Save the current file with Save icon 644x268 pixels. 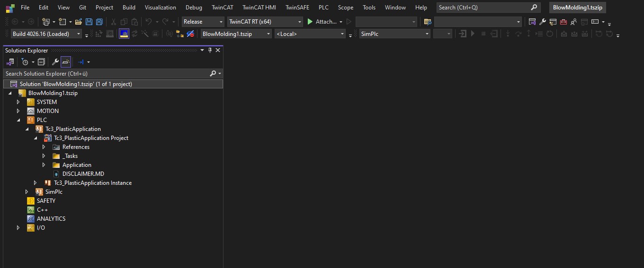click(x=89, y=22)
